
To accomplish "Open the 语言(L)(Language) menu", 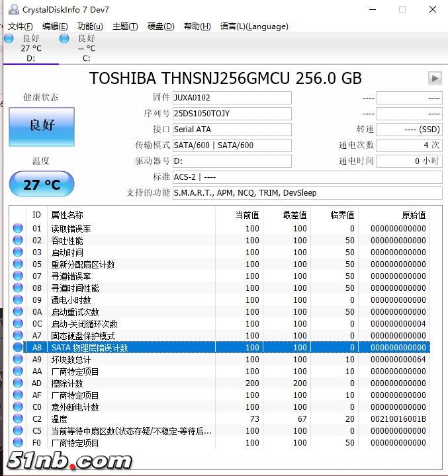I will [254, 26].
